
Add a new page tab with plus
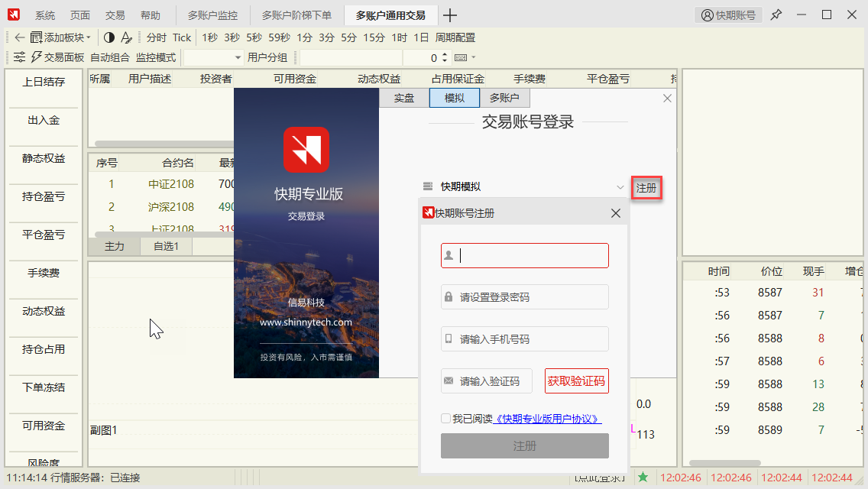coord(450,15)
